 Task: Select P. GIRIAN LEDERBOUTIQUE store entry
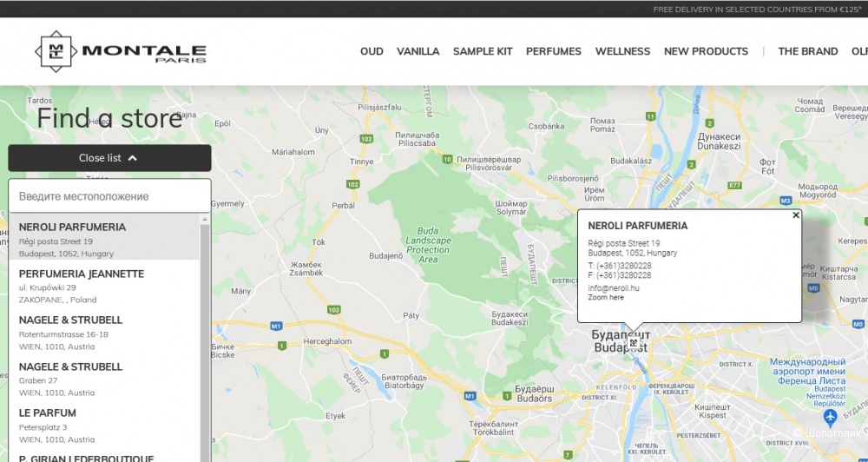pos(104,455)
